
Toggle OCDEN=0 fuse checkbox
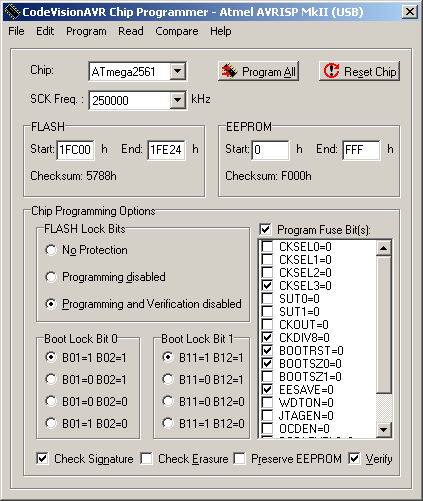267,428
